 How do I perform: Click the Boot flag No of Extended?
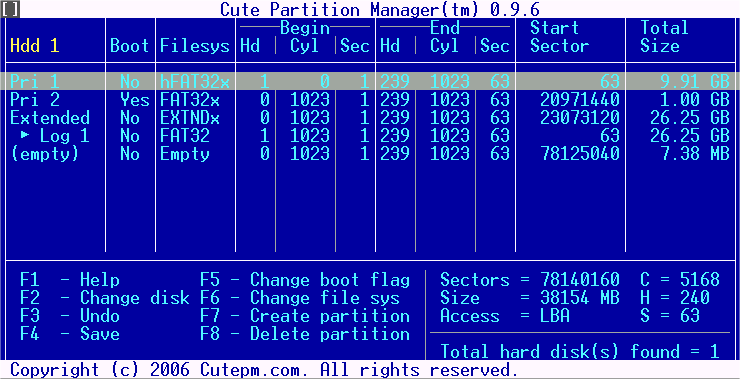[x=130, y=118]
